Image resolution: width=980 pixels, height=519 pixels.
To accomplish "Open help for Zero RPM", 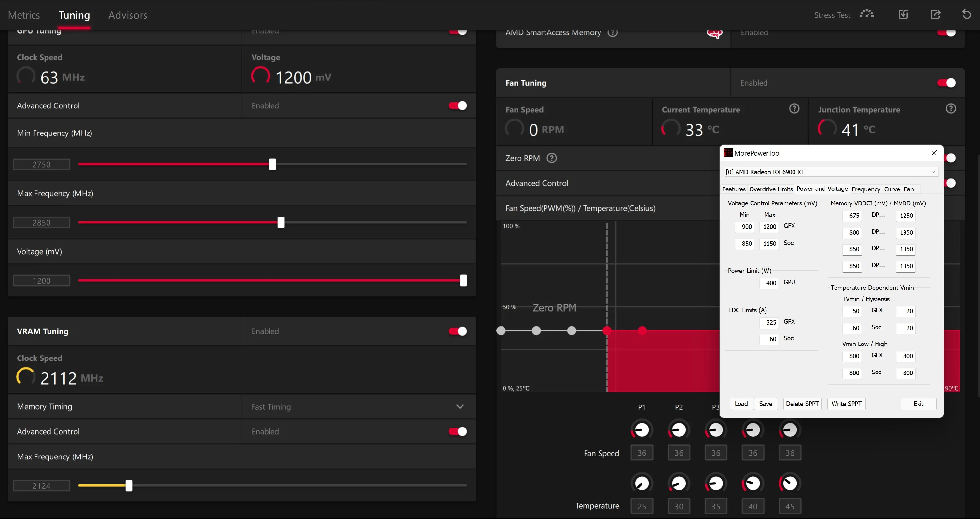I will tap(552, 158).
